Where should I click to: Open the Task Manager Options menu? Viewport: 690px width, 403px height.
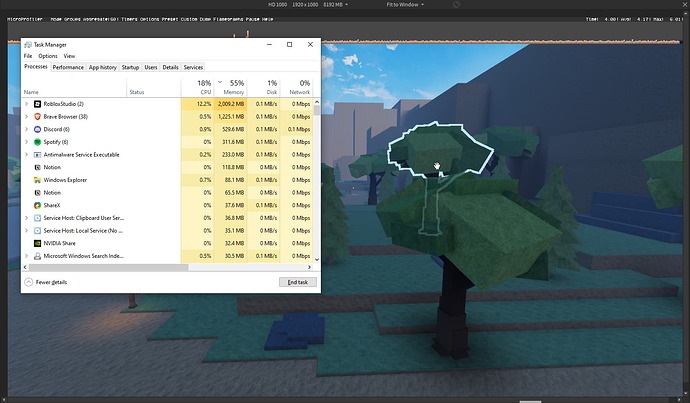click(x=48, y=56)
